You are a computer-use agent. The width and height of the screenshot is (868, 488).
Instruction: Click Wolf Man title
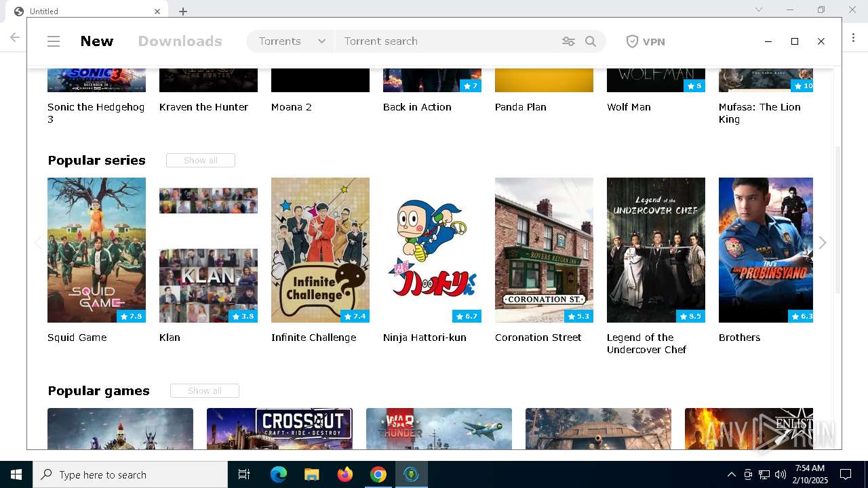coord(629,107)
